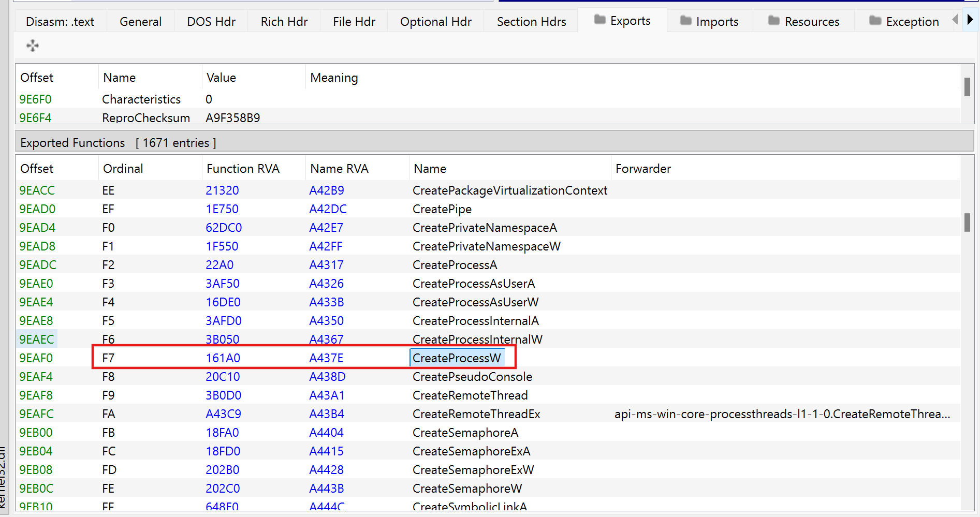Follow Function RVA 161A0 for CreateProcessW
Image resolution: width=980 pixels, height=517 pixels.
pos(223,358)
